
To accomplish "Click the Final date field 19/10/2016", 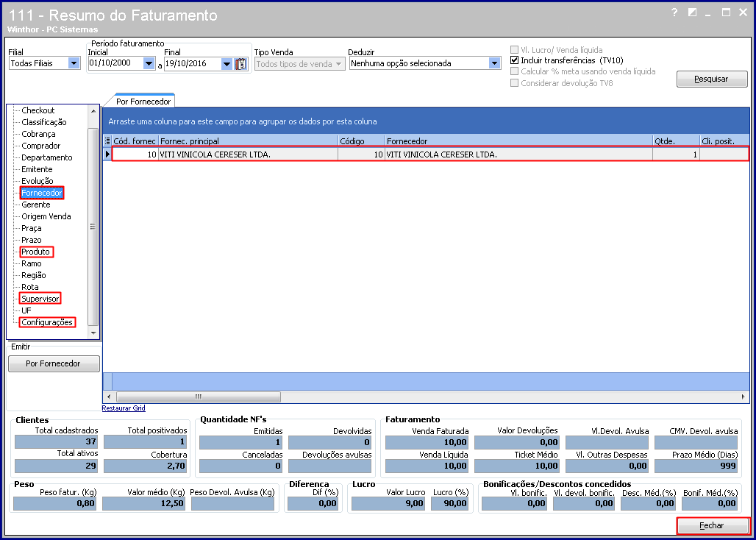I will pyautogui.click(x=193, y=64).
